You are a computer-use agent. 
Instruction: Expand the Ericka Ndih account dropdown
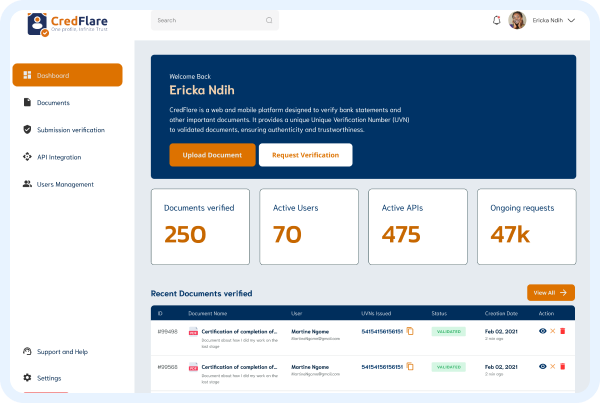pyautogui.click(x=572, y=20)
